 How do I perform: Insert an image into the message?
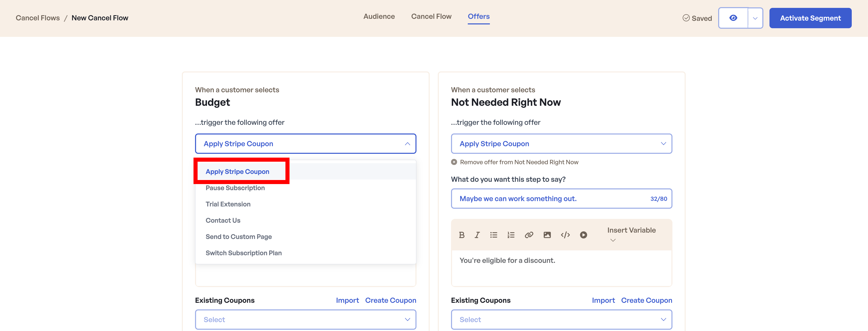tap(547, 235)
